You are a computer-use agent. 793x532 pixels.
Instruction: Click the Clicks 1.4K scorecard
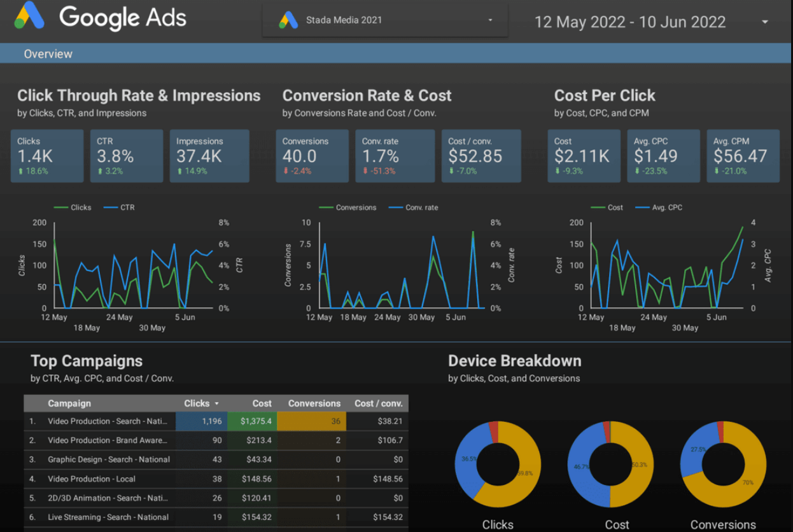pos(47,156)
